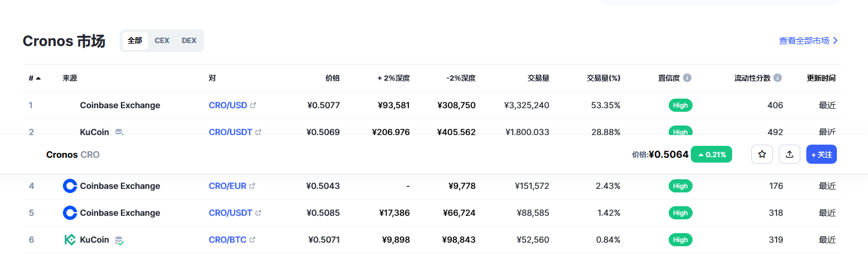
Task: Open the CRO/USDT link in row 5
Action: (x=230, y=213)
